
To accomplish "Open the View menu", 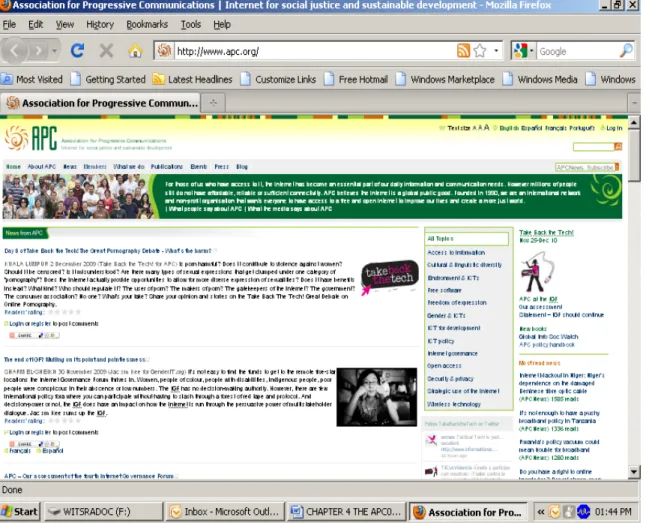I will (65, 25).
